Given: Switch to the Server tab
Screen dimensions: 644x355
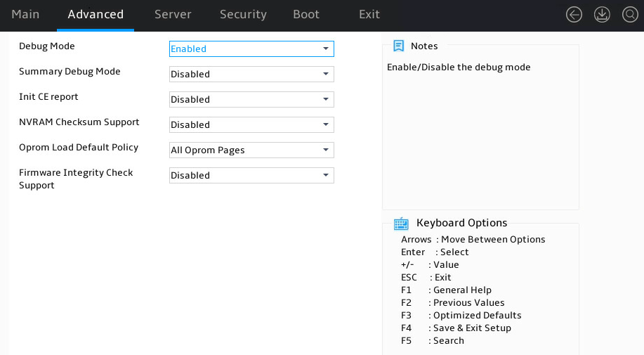Looking at the screenshot, I should coord(173,14).
